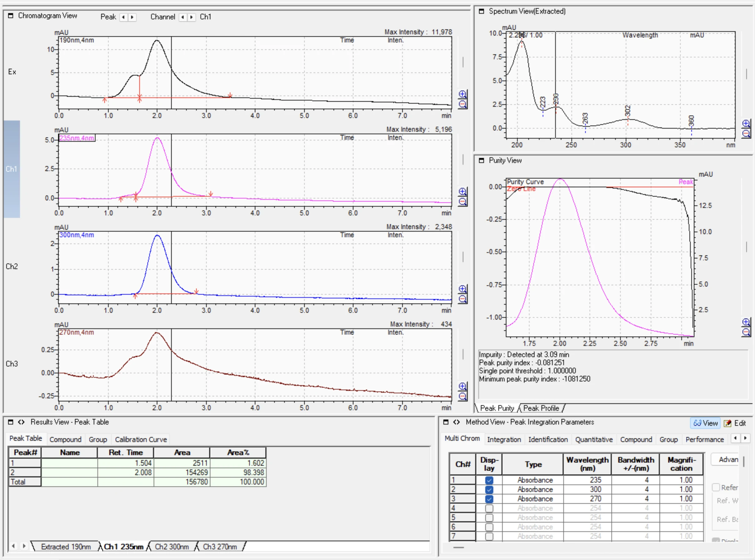Image resolution: width=755 pixels, height=560 pixels.
Task: Click the View button in Method View
Action: click(705, 423)
